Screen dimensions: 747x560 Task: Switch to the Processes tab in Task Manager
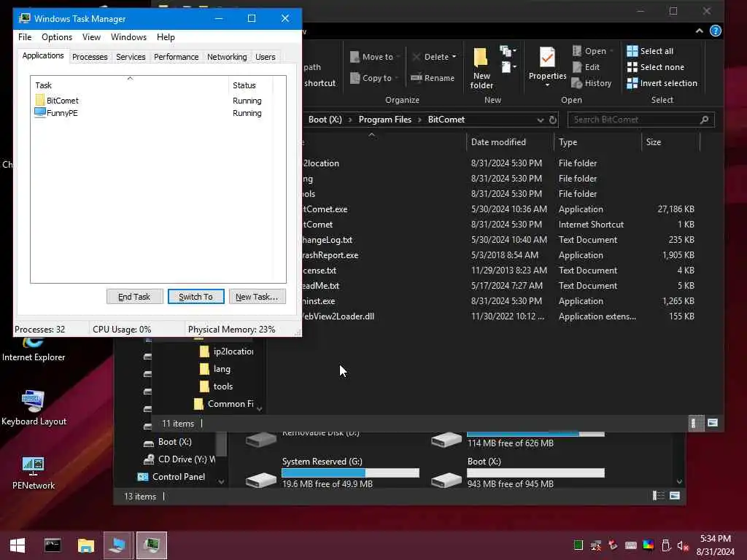click(x=90, y=57)
